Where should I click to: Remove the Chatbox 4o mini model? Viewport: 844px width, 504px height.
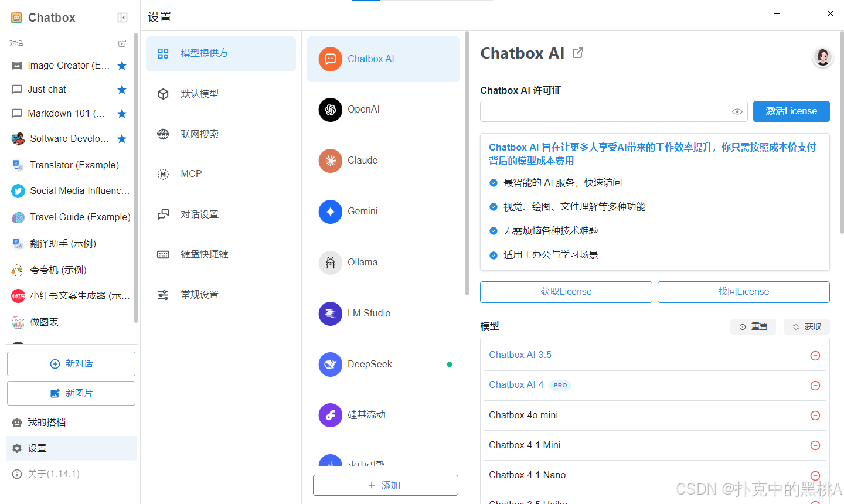point(815,416)
